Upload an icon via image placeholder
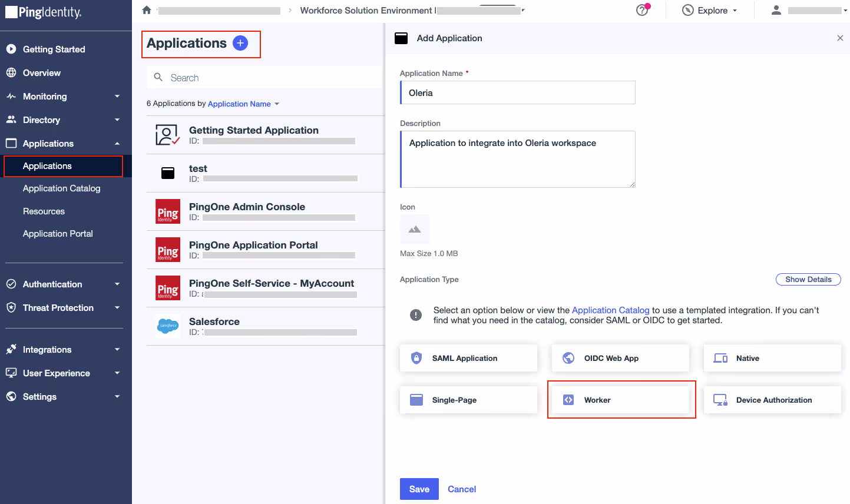Screen dimensions: 850x504 pos(415,229)
